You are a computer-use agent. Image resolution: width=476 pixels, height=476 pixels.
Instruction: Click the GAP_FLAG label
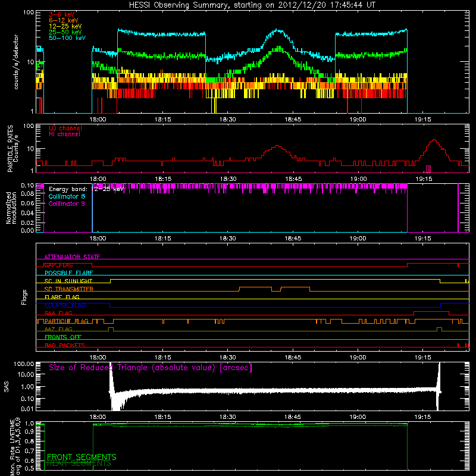coord(58,265)
